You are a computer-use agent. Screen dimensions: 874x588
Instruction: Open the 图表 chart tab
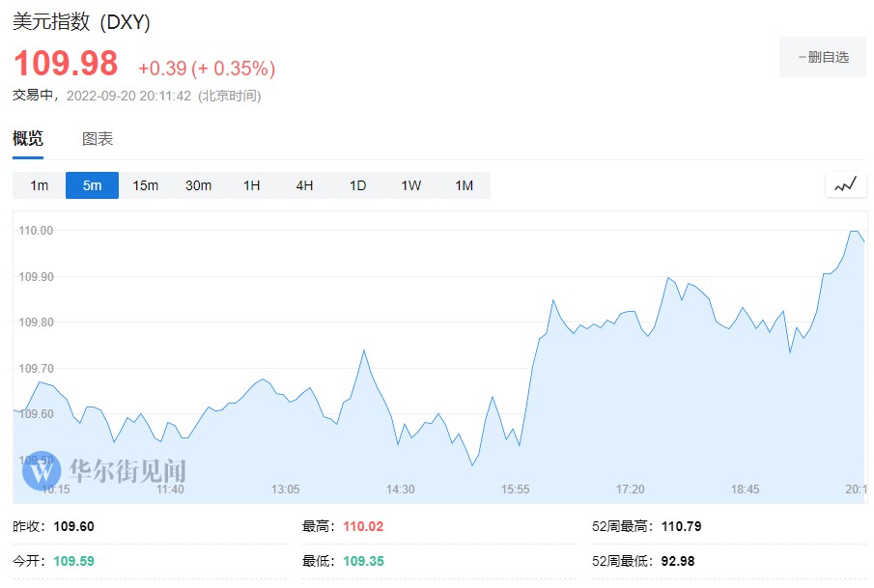tap(98, 139)
